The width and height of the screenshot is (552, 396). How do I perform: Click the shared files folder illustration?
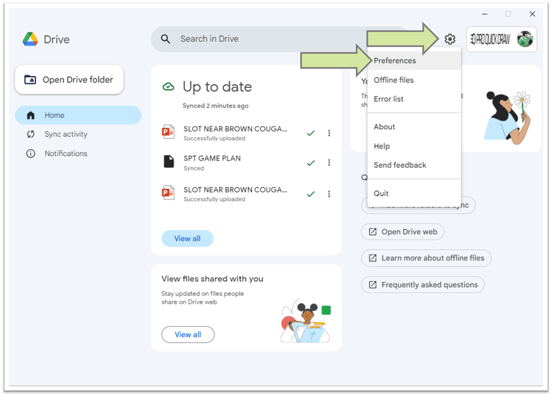click(305, 321)
